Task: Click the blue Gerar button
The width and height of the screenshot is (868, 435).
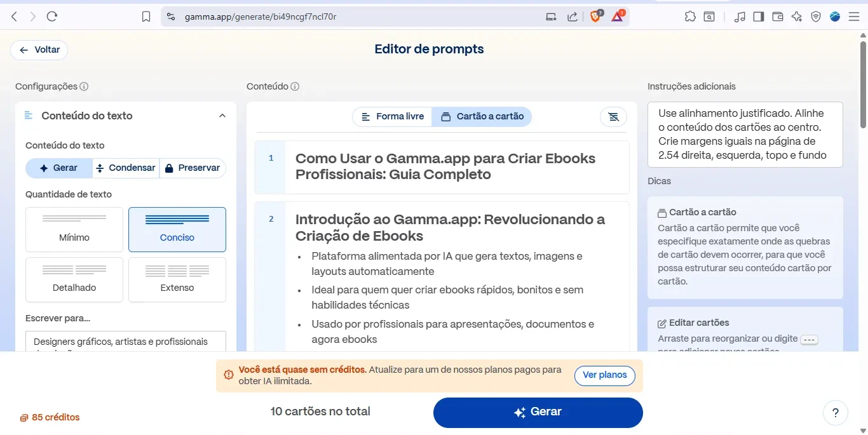Action: pos(538,412)
